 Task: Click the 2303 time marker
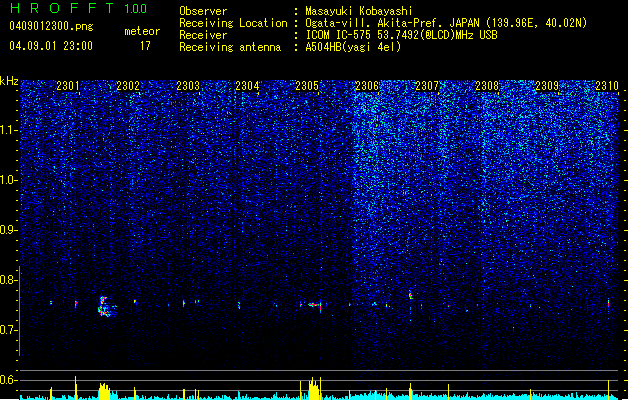tap(188, 85)
